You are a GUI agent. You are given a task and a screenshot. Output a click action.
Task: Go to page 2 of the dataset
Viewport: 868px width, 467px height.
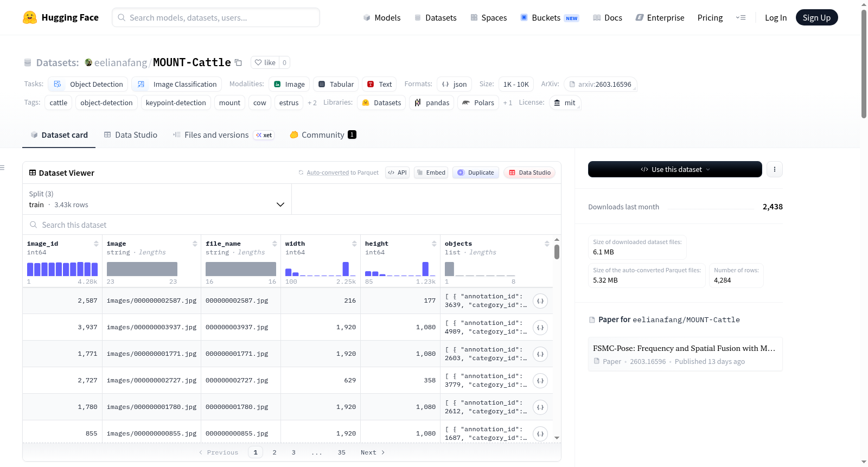275,452
